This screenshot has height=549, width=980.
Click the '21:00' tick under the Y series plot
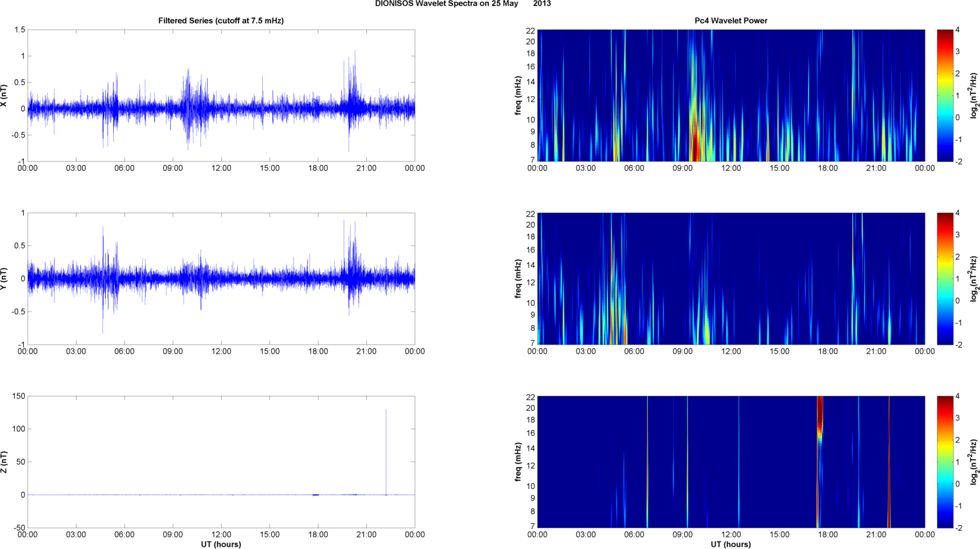click(x=366, y=352)
